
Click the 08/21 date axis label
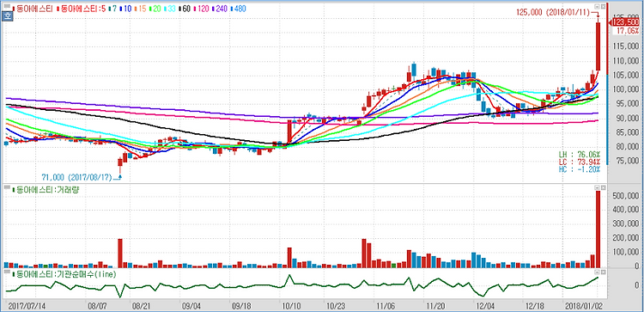pos(141,306)
